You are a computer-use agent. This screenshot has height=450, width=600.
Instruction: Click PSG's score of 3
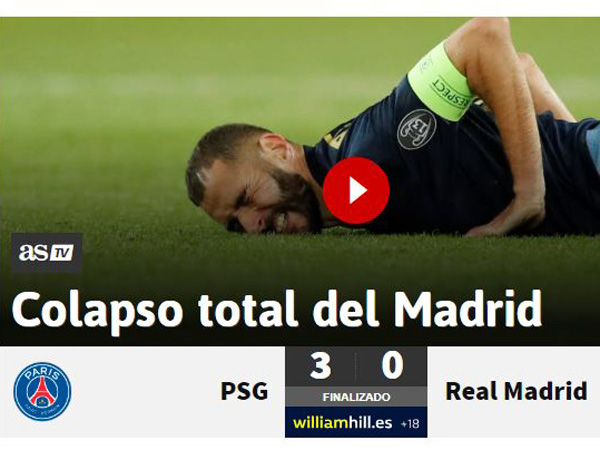[x=321, y=366]
